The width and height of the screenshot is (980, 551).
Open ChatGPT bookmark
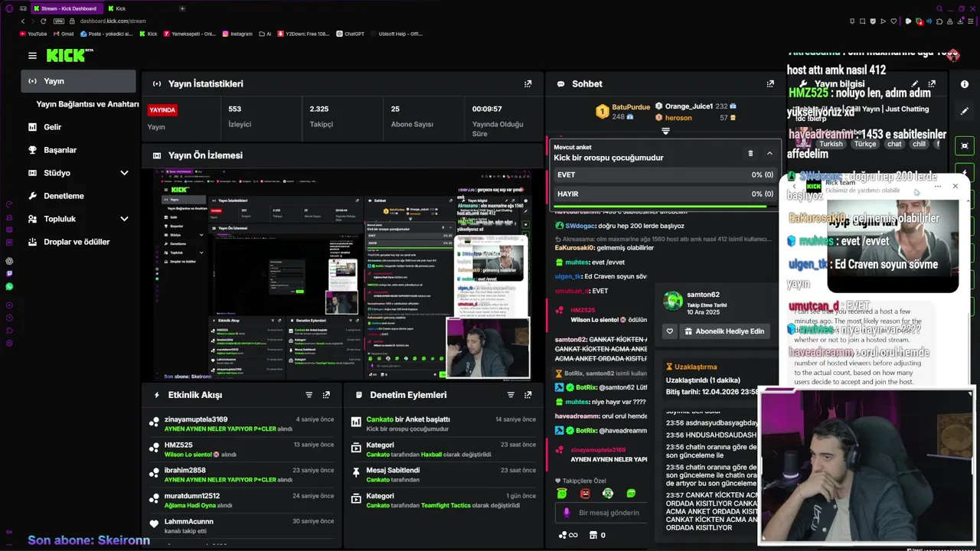click(350, 34)
